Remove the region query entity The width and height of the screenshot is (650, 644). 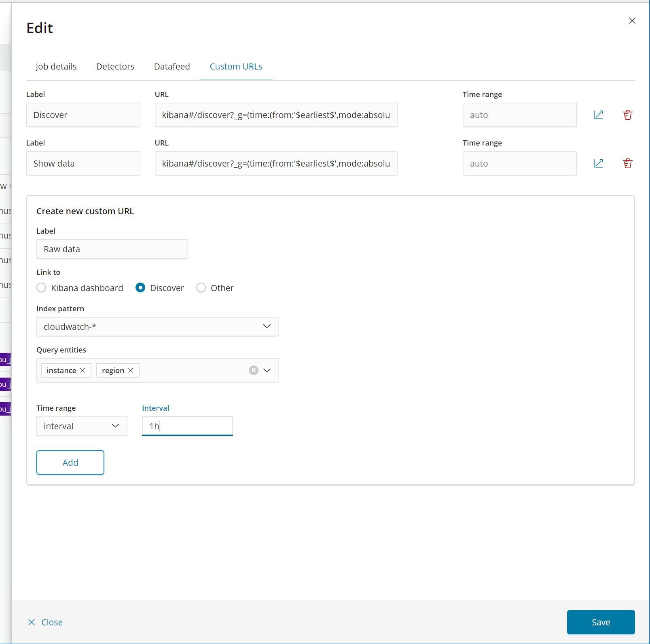point(131,370)
